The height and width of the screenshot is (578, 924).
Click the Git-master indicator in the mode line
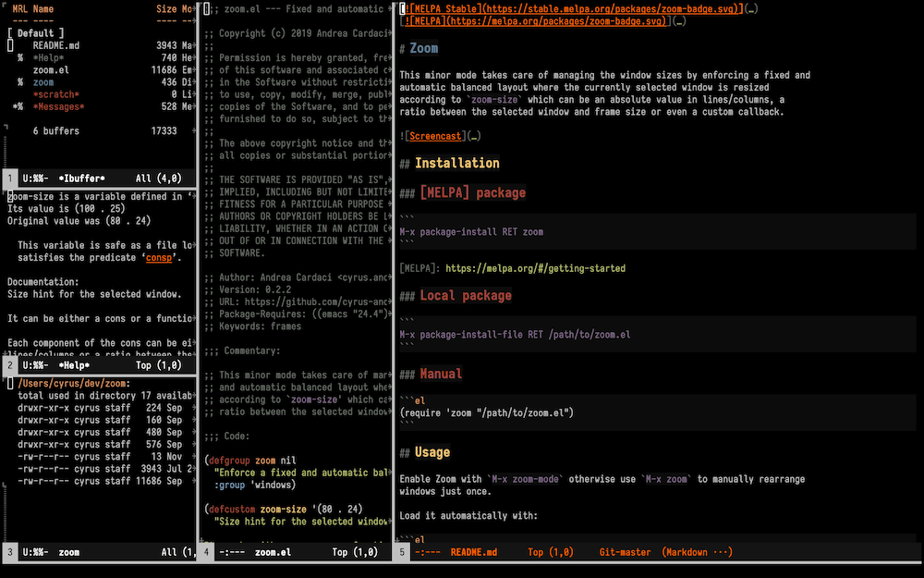coord(626,553)
